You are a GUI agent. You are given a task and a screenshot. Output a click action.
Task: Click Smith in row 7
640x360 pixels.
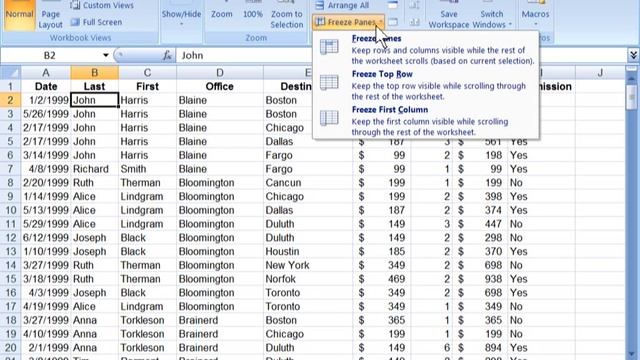point(147,169)
